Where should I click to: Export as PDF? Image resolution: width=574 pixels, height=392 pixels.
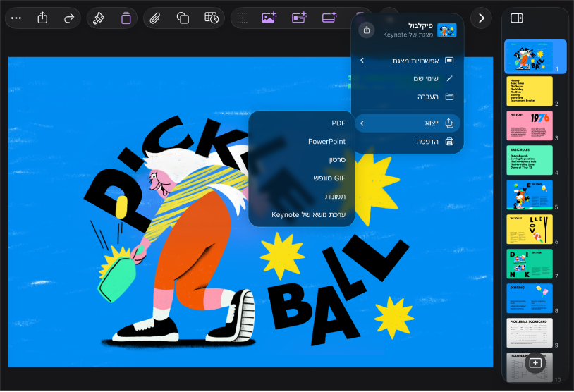(x=301, y=123)
